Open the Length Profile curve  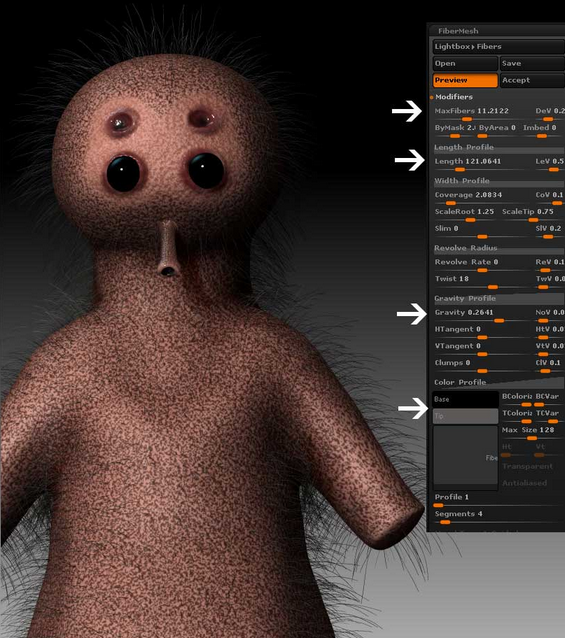[499, 147]
